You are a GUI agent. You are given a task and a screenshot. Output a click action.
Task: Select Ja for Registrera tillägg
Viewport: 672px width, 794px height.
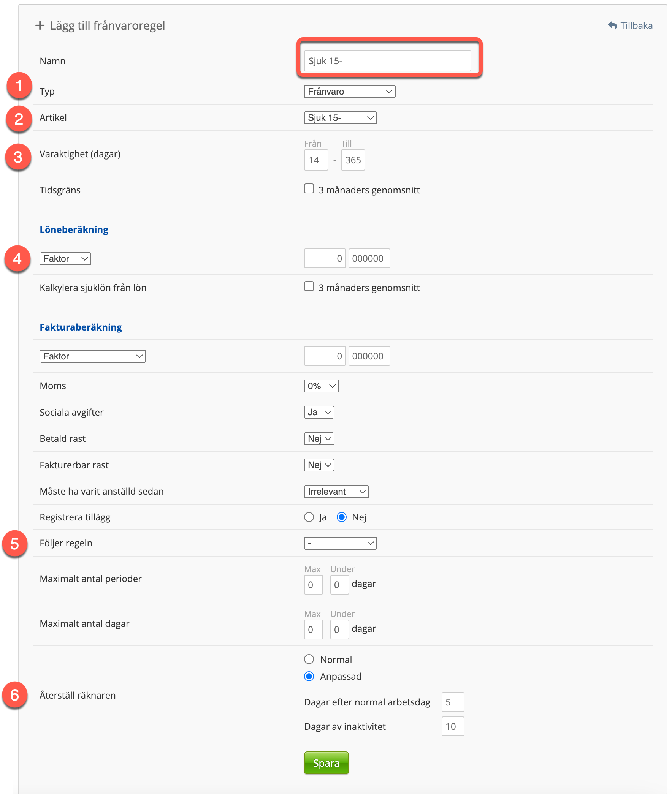tap(309, 517)
